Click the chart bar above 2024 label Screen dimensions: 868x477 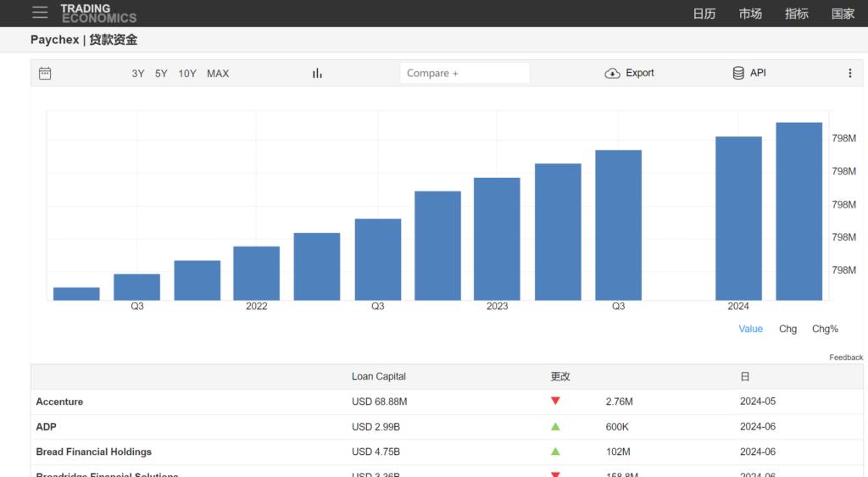[x=738, y=219]
